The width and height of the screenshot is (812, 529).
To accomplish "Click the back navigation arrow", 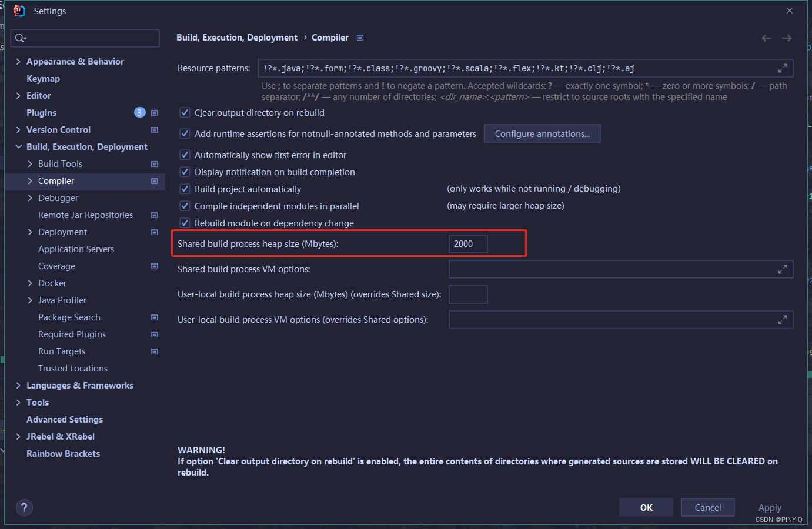I will [766, 38].
